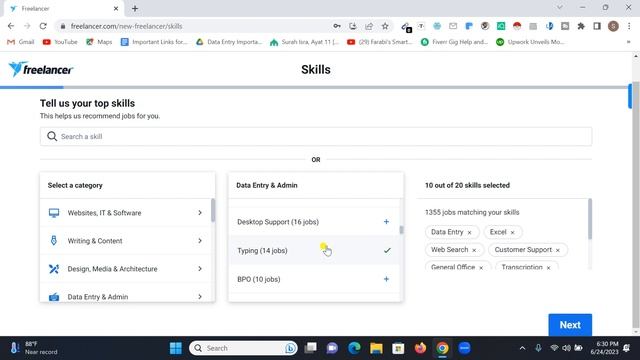Viewport: 640px width, 360px height.
Task: Remove Web Search skill tag
Action: point(474,250)
